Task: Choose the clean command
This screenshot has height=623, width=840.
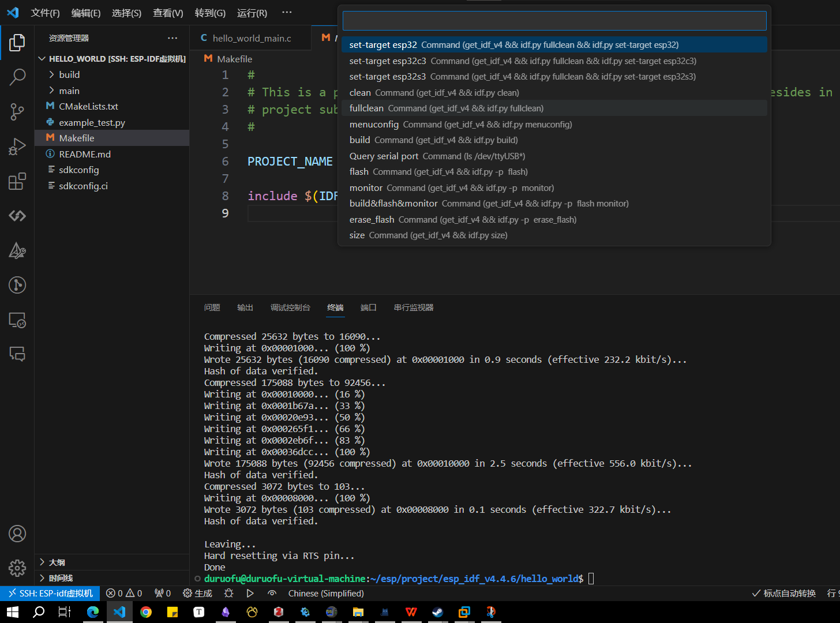Action: [554, 92]
